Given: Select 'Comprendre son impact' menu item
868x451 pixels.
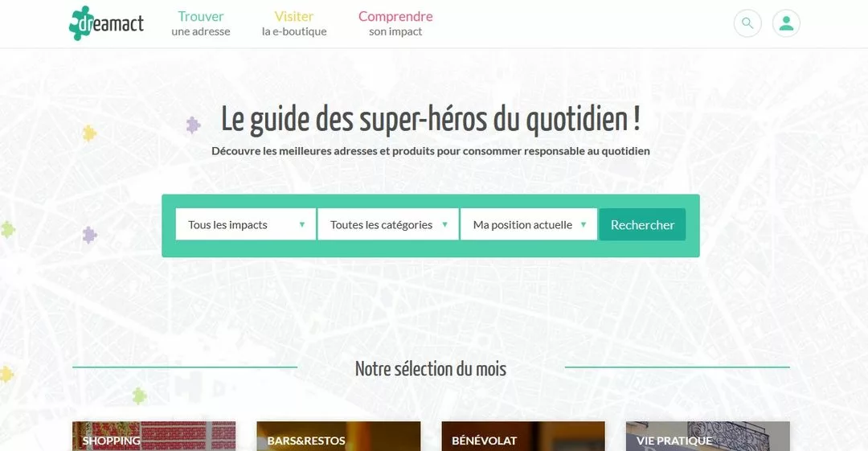Looking at the screenshot, I should tap(395, 23).
